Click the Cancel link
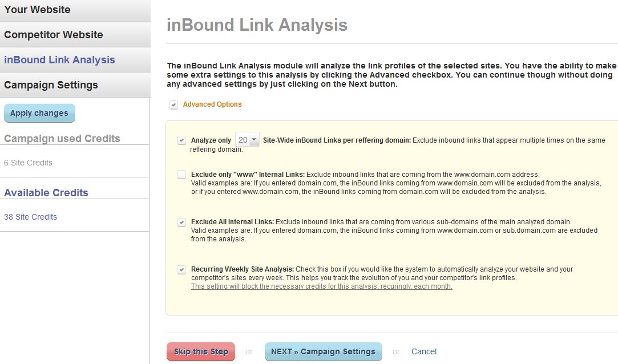The height and width of the screenshot is (364, 618). coord(424,351)
